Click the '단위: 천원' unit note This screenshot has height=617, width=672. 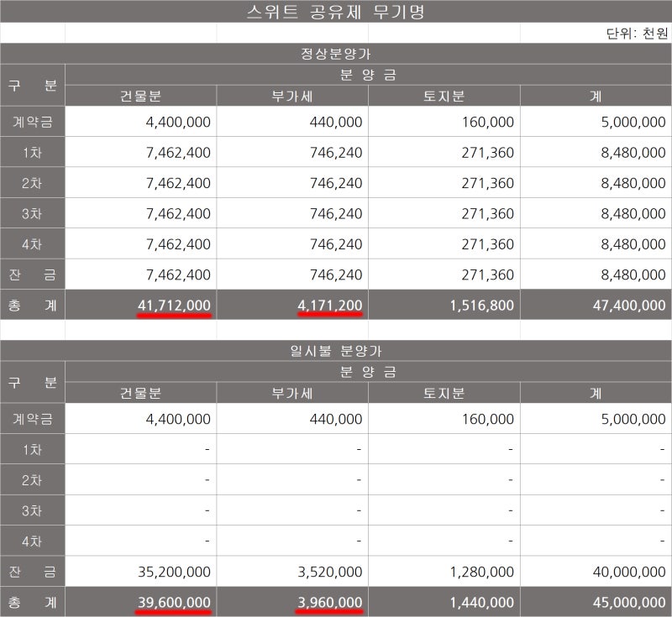637,33
